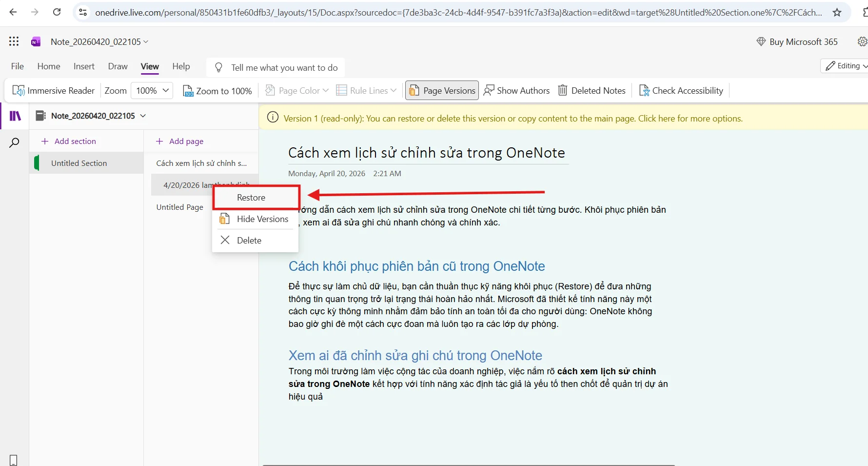Click the date Monday, April 20, 2026
The width and height of the screenshot is (868, 466).
327,173
